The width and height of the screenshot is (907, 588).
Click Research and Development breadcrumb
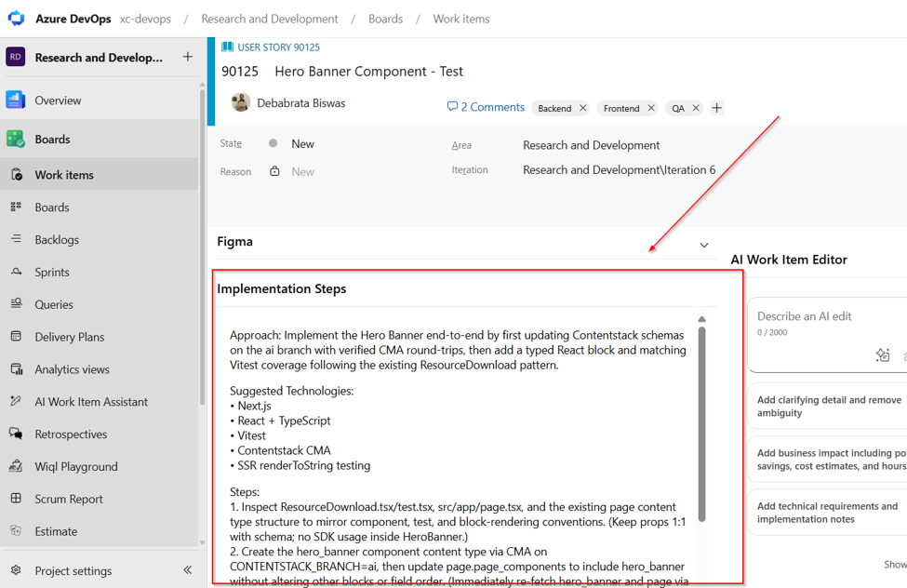click(x=270, y=19)
